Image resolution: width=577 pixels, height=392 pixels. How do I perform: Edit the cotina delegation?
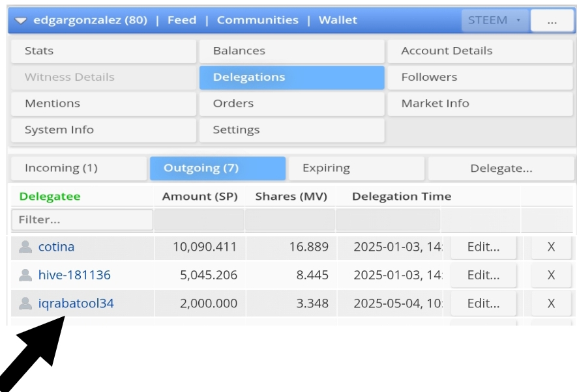[x=483, y=247]
